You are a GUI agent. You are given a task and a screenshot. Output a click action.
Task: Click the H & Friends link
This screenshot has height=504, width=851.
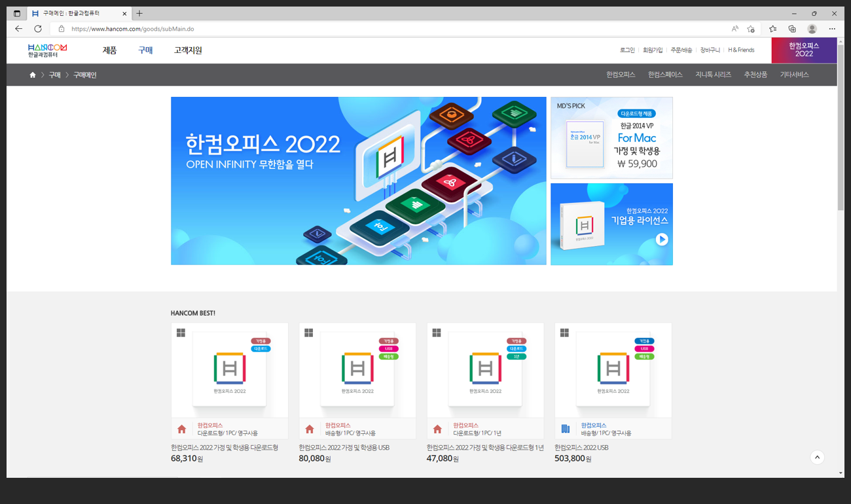tap(741, 50)
